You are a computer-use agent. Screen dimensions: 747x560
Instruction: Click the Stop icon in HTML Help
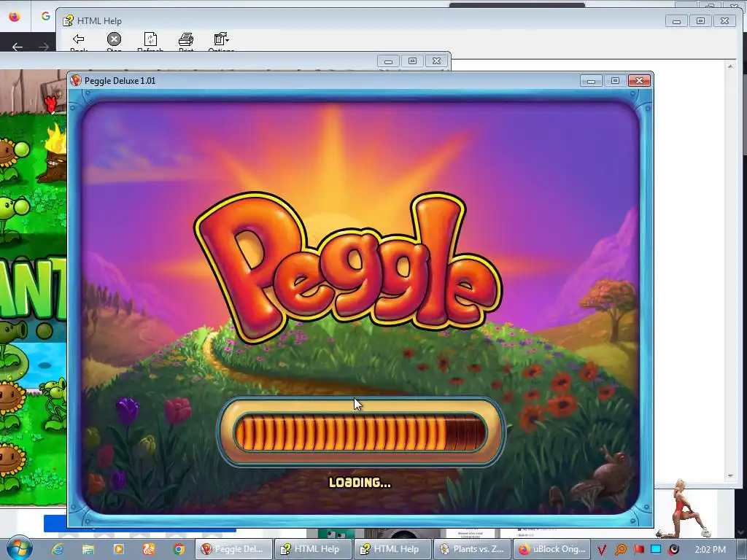tap(114, 39)
